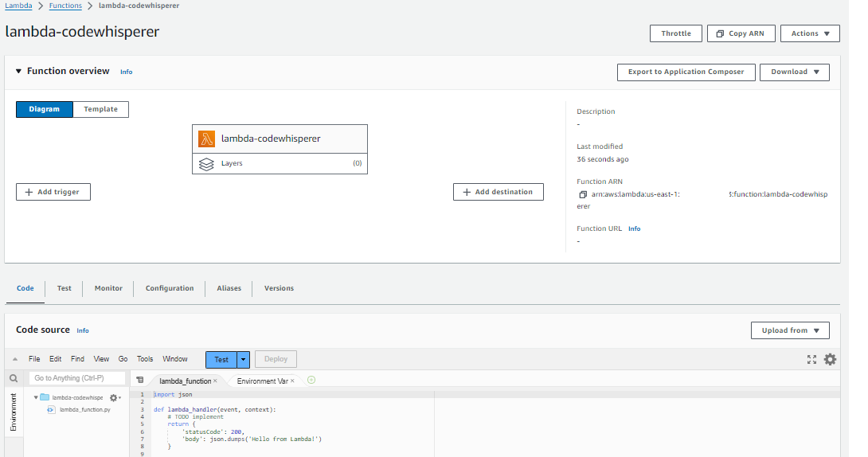This screenshot has width=868, height=457.
Task: Open the Monitor tab
Action: [108, 288]
